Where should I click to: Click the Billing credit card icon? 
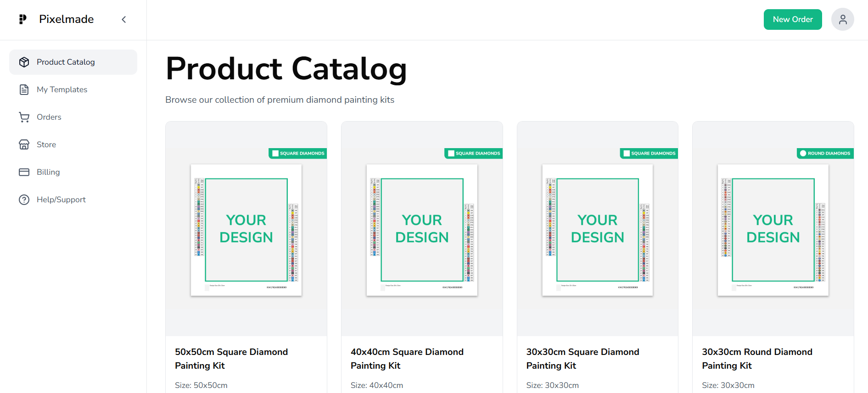(24, 172)
